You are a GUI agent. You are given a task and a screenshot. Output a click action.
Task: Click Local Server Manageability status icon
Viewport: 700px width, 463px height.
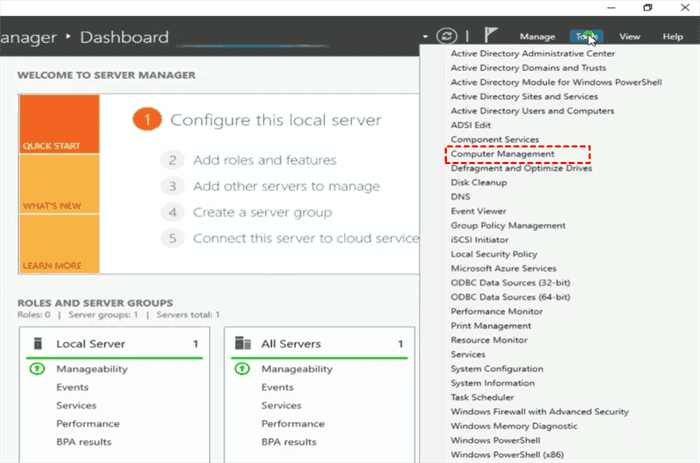click(39, 369)
